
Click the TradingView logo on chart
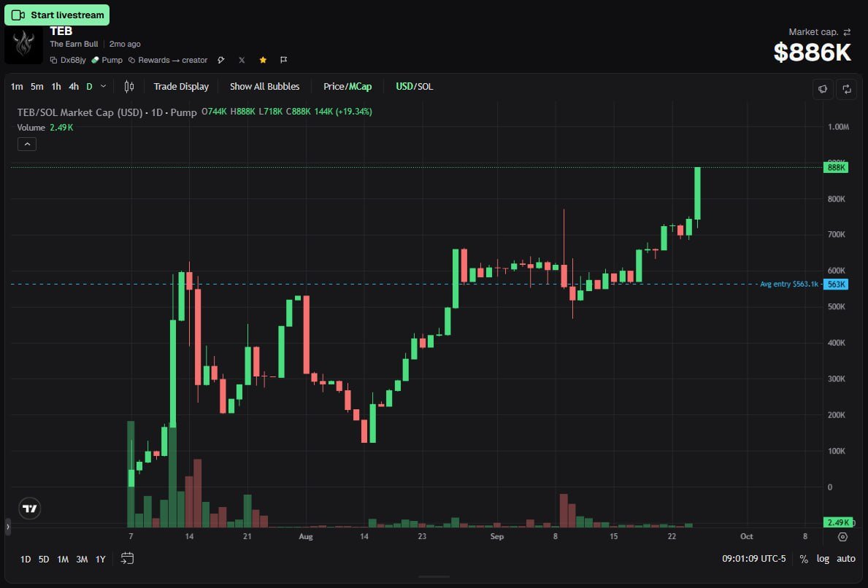click(30, 508)
